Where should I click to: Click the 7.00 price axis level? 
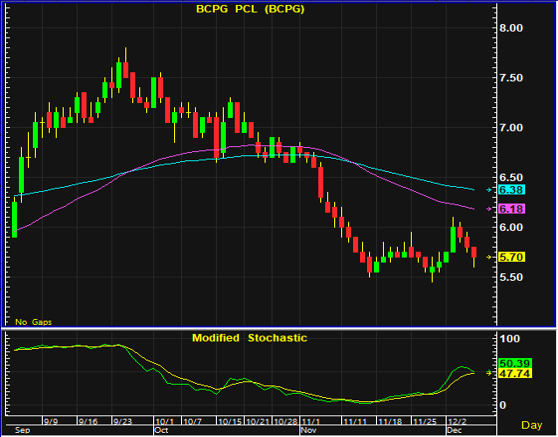pos(511,128)
